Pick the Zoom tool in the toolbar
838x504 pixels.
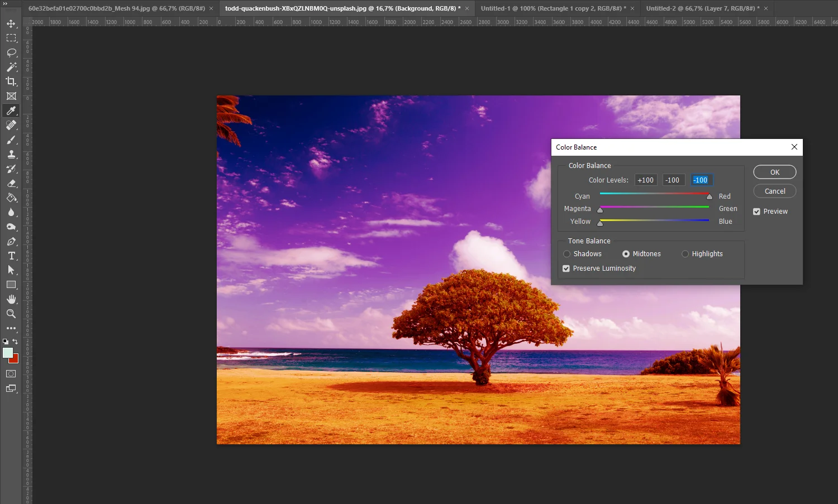coord(11,314)
